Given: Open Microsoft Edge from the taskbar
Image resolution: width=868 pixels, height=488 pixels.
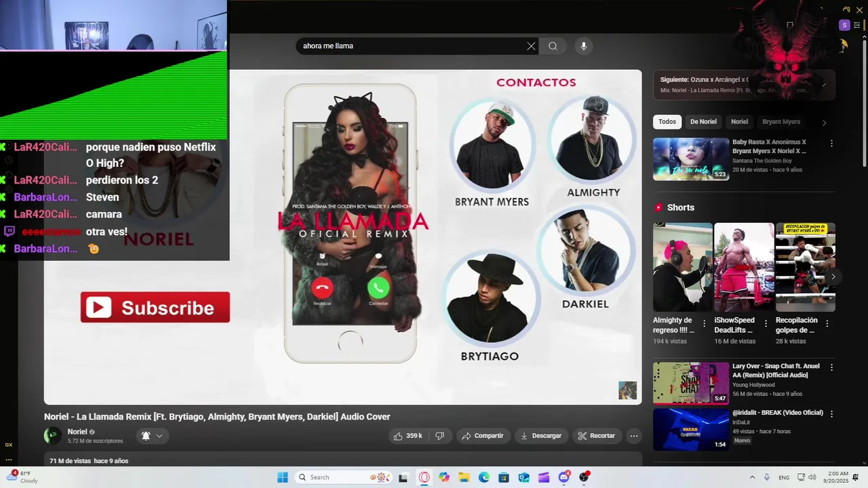Looking at the screenshot, I should tap(484, 477).
